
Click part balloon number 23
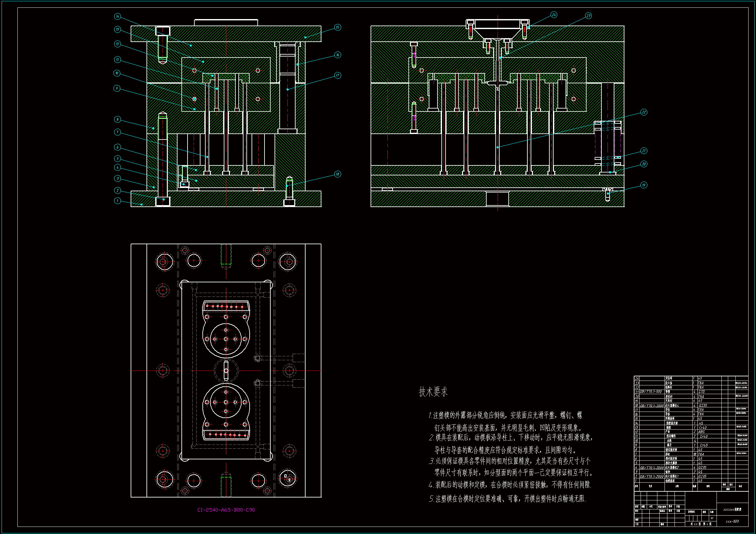pos(589,16)
